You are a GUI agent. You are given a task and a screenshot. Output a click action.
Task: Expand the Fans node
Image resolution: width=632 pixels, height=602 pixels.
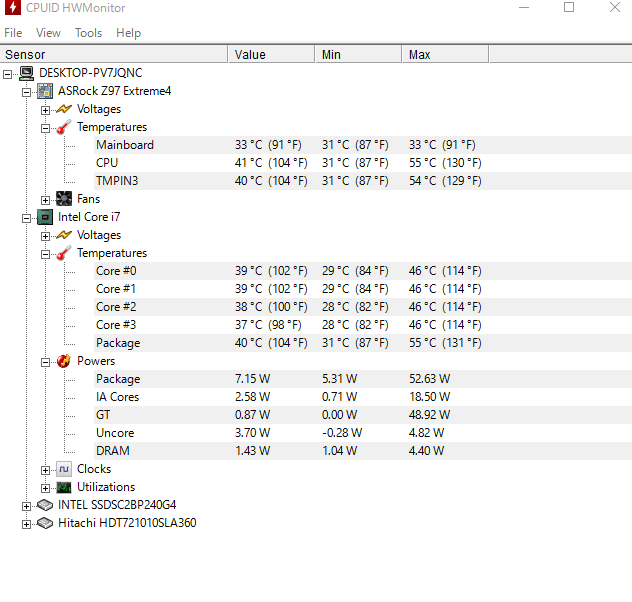(x=46, y=200)
